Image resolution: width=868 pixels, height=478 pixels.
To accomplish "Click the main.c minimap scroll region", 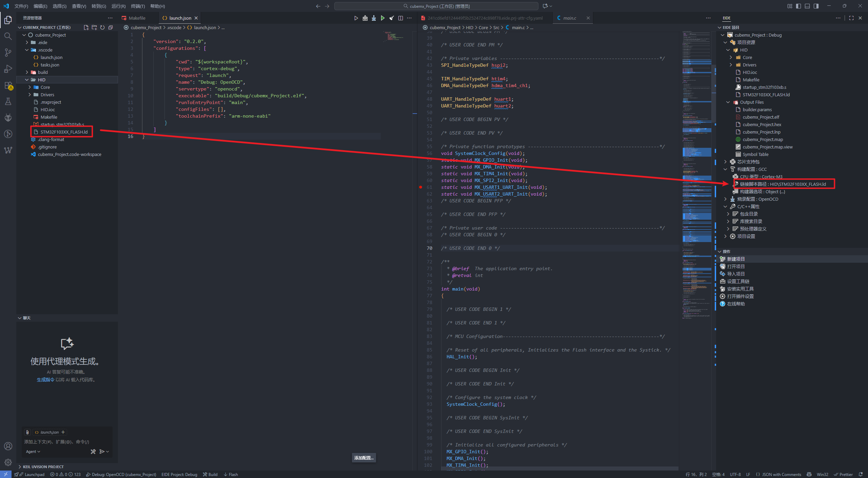I will 696,170.
